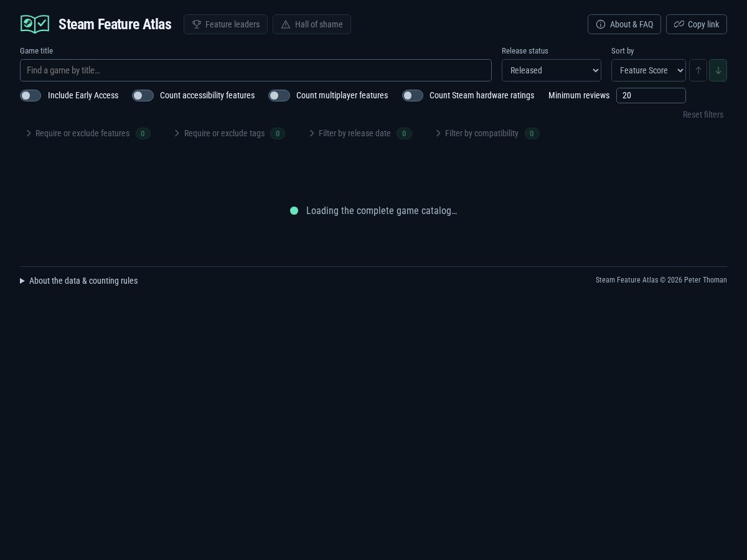Click the trophy icon beside Feature leaders
The width and height of the screenshot is (747, 560).
pyautogui.click(x=197, y=24)
